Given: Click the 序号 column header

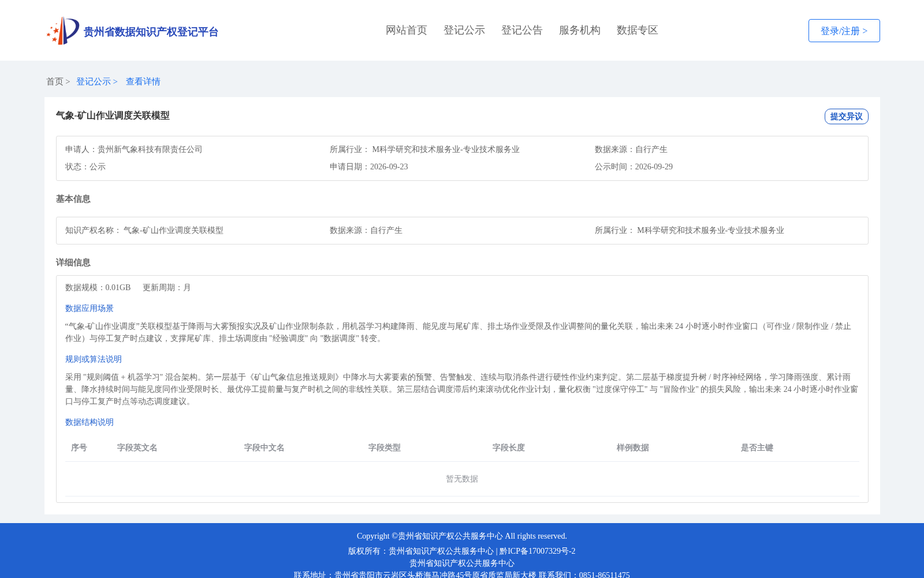Looking at the screenshot, I should (79, 447).
